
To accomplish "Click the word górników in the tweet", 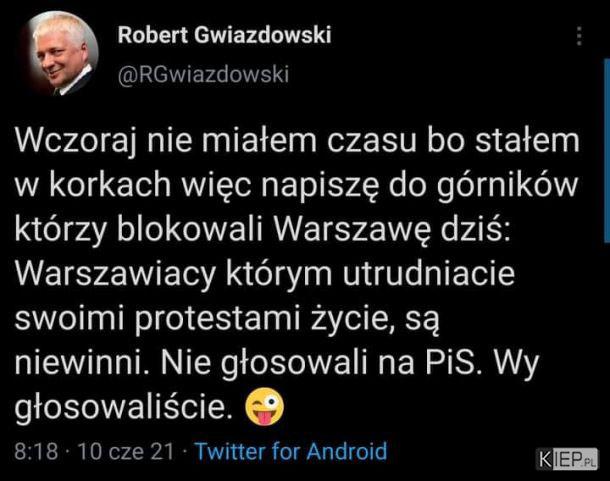I will click(x=507, y=186).
